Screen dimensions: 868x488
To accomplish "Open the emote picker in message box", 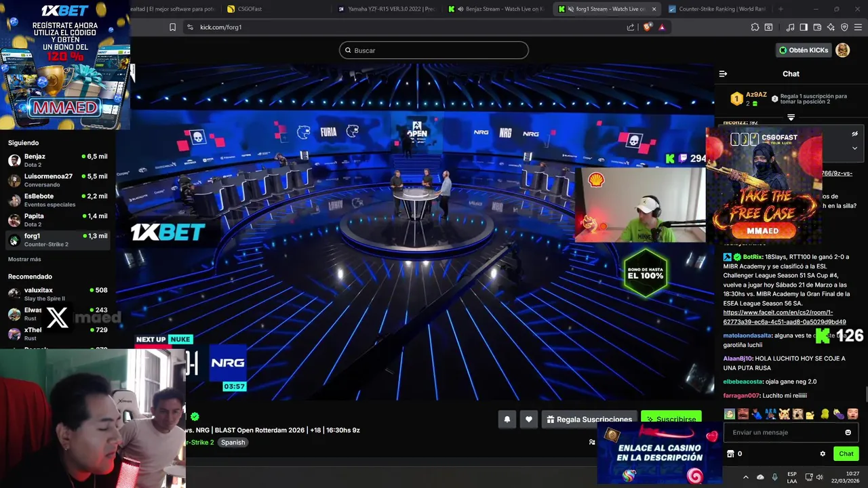I will 848,432.
